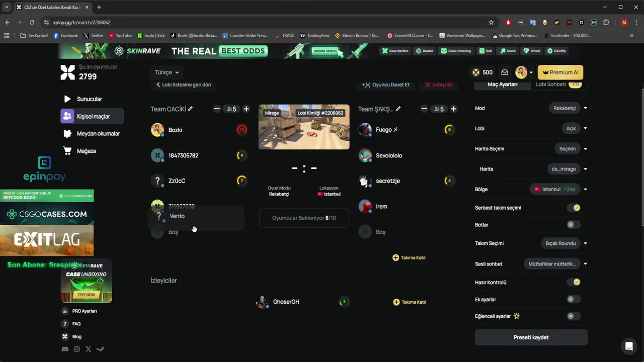This screenshot has width=644, height=362.
Task: Switch to Lobi Sohbeti tab
Action: [558, 84]
